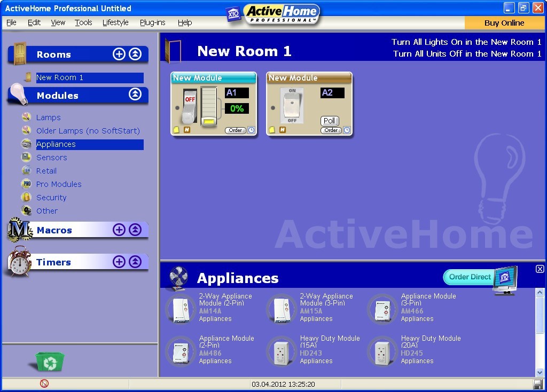Collapse the Modules section
The height and width of the screenshot is (392, 547).
pos(135,95)
